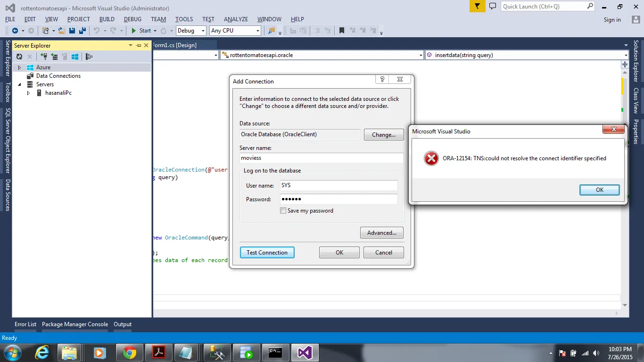Image resolution: width=644 pixels, height=362 pixels.
Task: Click the Save toolbar icon
Action: [x=72, y=31]
